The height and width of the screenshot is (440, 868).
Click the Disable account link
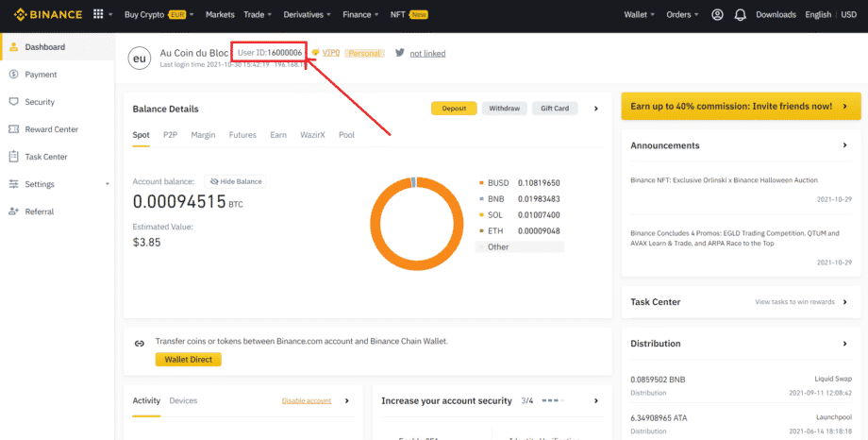[x=306, y=400]
